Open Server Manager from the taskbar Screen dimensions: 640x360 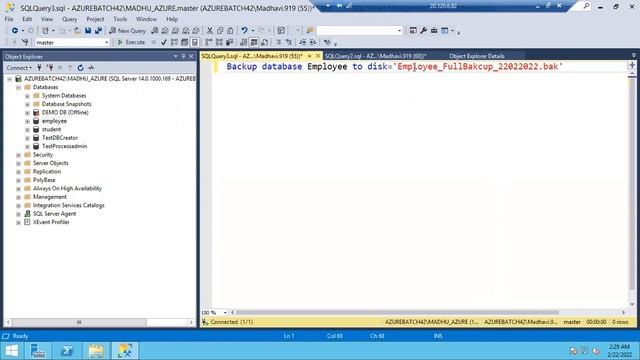38,351
